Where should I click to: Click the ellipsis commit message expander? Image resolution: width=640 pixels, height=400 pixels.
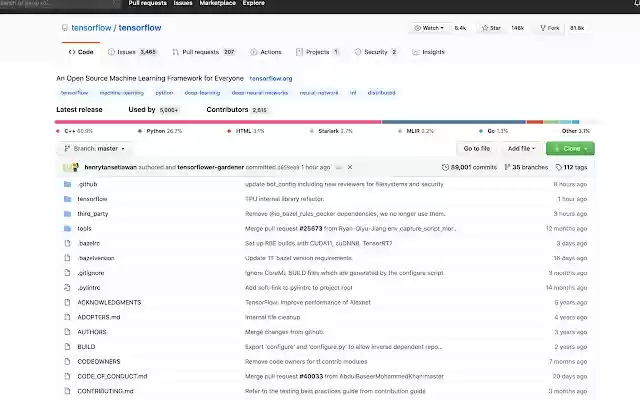click(x=338, y=167)
